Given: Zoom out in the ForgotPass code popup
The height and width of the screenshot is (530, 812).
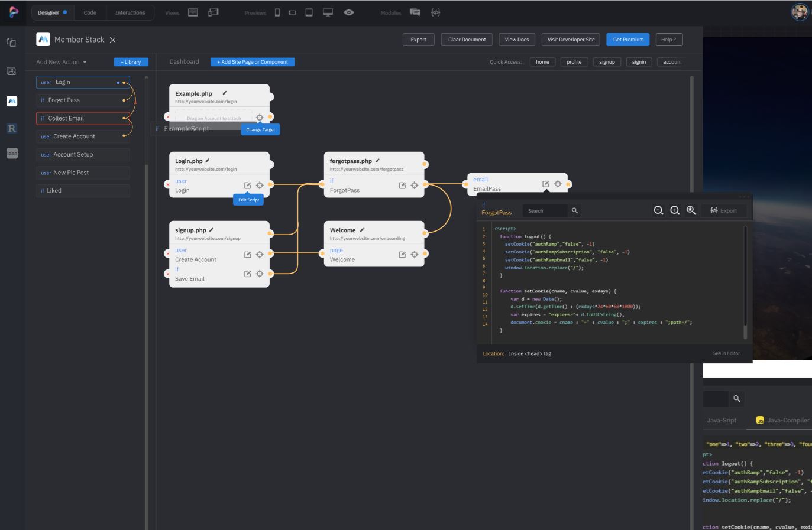Looking at the screenshot, I should [x=658, y=210].
